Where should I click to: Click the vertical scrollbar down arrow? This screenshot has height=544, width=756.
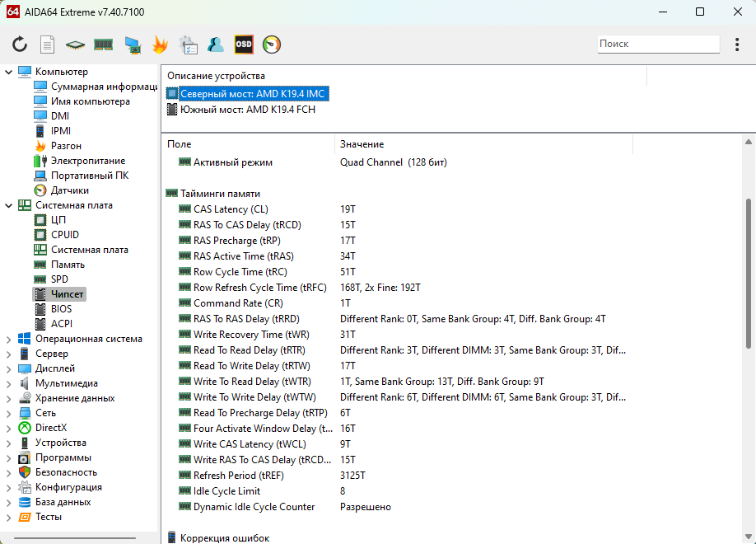coord(749,537)
